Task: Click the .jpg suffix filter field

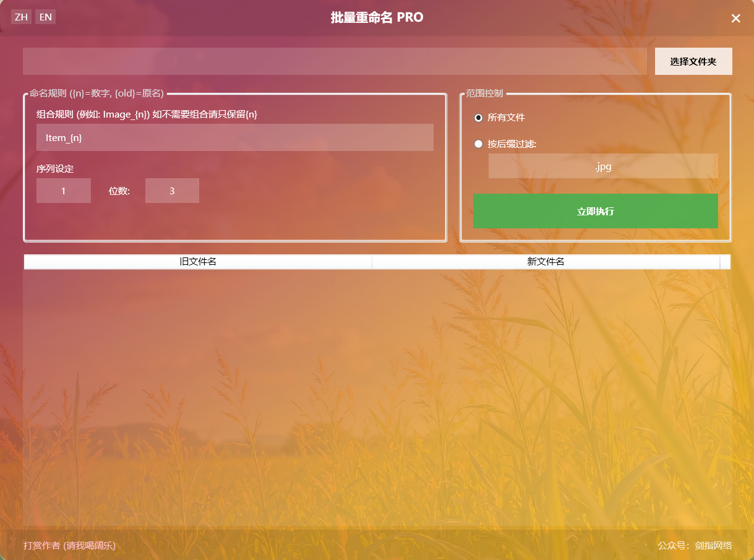Action: [602, 166]
